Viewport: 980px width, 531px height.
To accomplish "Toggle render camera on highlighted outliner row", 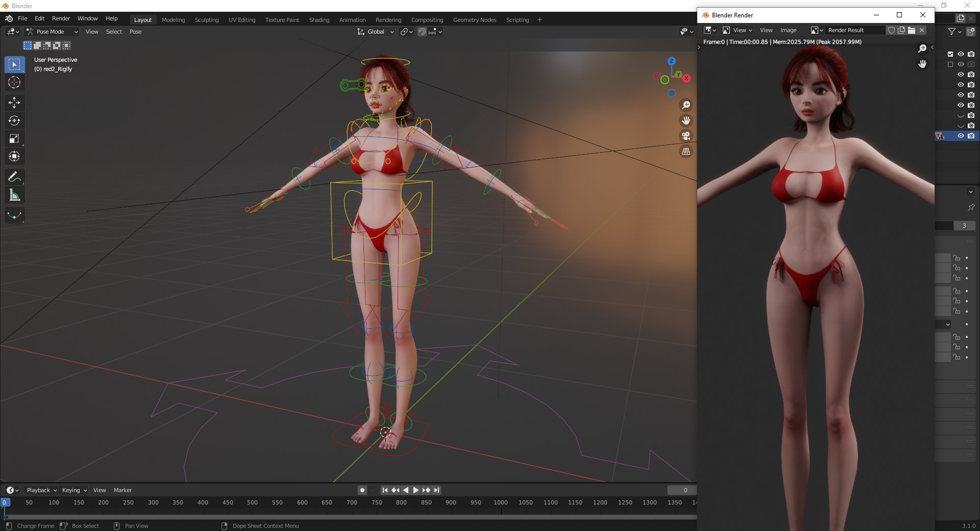I will point(971,136).
